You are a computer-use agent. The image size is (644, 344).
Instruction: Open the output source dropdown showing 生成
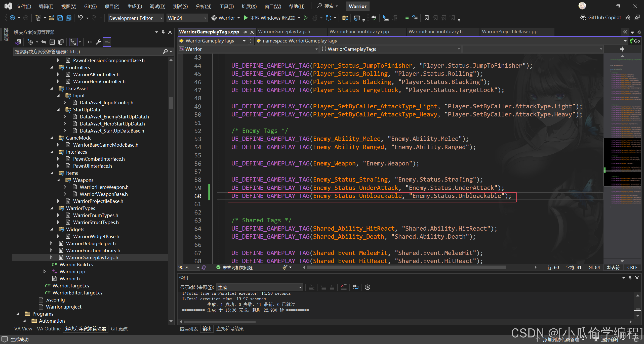pyautogui.click(x=260, y=287)
